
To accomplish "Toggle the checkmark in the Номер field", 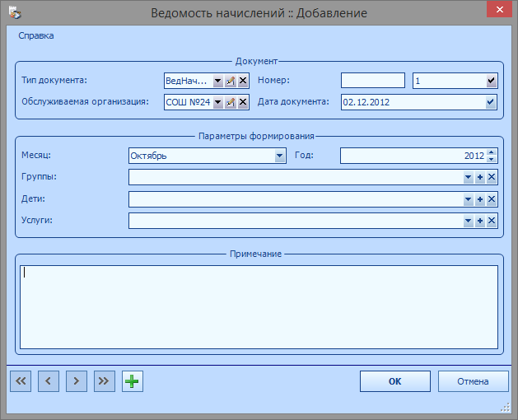I will [x=491, y=81].
